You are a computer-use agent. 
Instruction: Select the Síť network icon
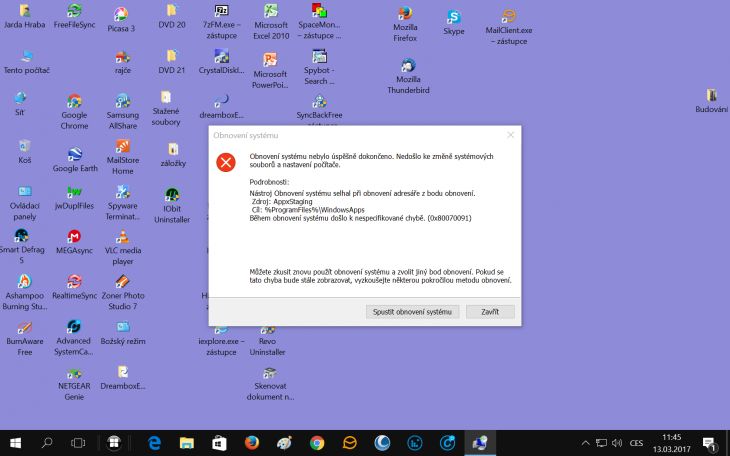[20, 104]
